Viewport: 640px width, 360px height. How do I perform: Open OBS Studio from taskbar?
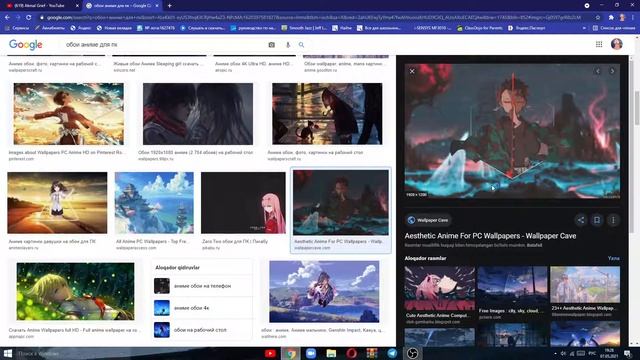(412, 353)
